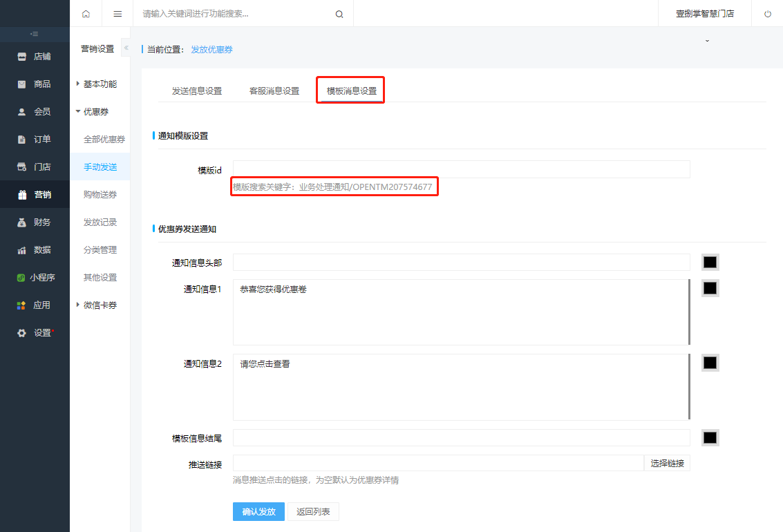Click the 模板信息结尾 input field
Screen dimensions: 783x532
pyautogui.click(x=462, y=437)
